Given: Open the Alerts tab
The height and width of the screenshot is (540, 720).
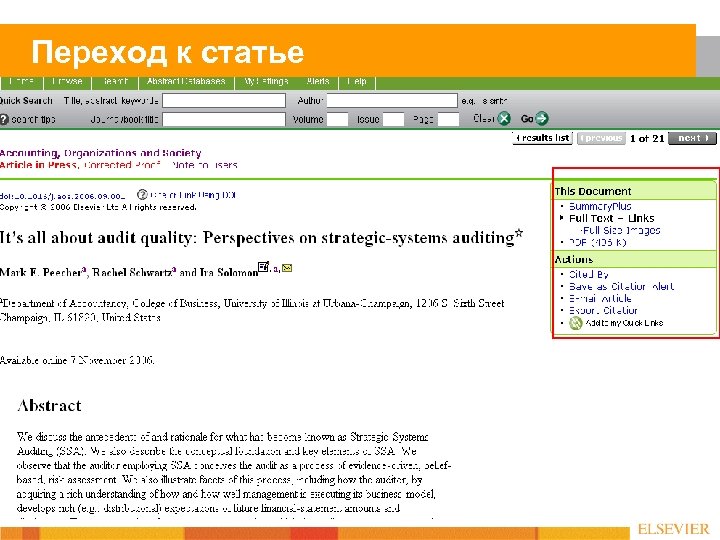Looking at the screenshot, I should (318, 82).
